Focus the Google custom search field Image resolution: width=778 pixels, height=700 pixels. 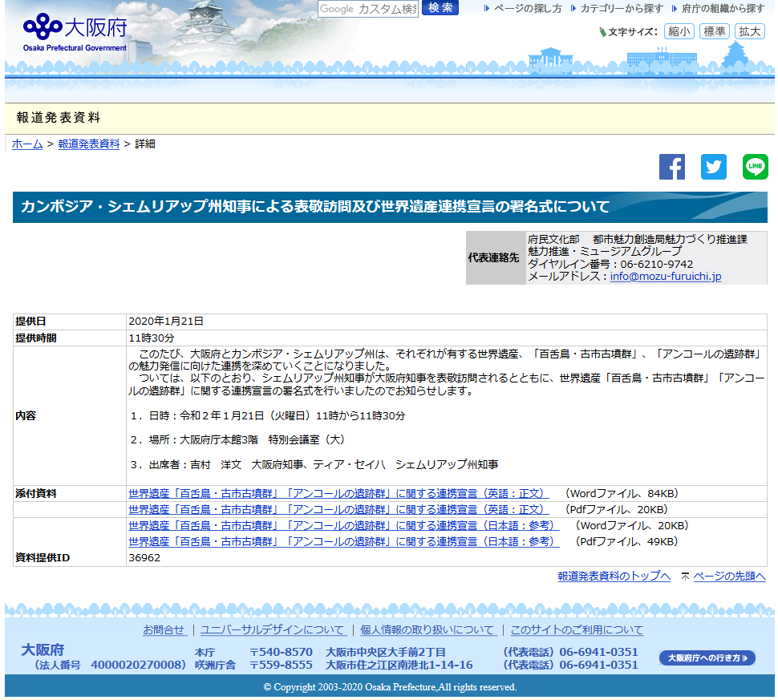(x=368, y=9)
